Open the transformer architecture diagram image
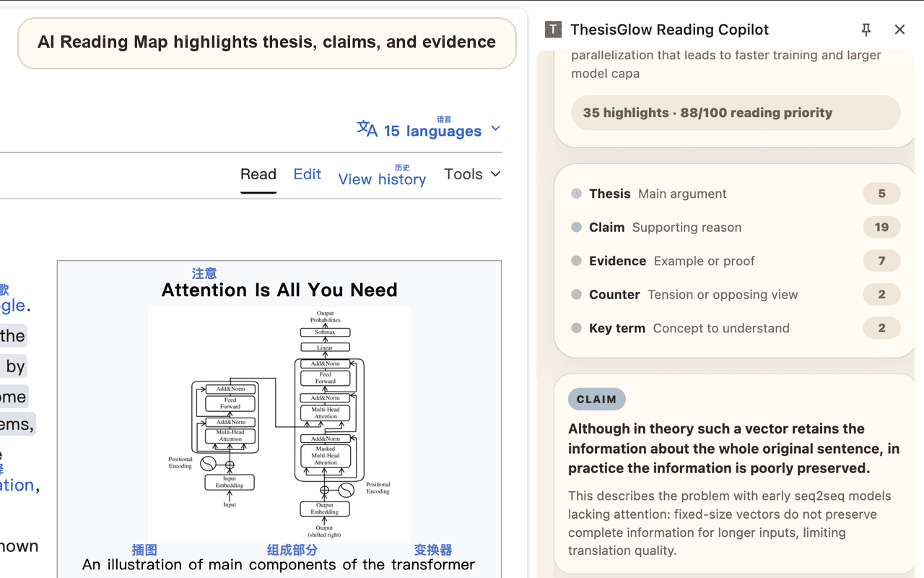Image resolution: width=924 pixels, height=578 pixels. coord(279,425)
